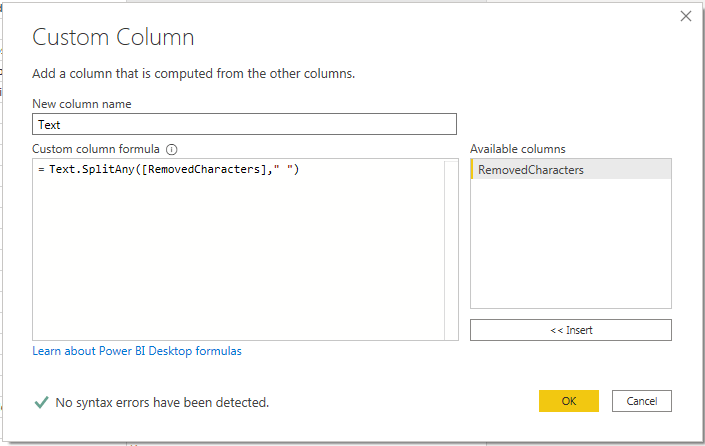Click the formula editor's vertical scrollbar

tap(451, 250)
